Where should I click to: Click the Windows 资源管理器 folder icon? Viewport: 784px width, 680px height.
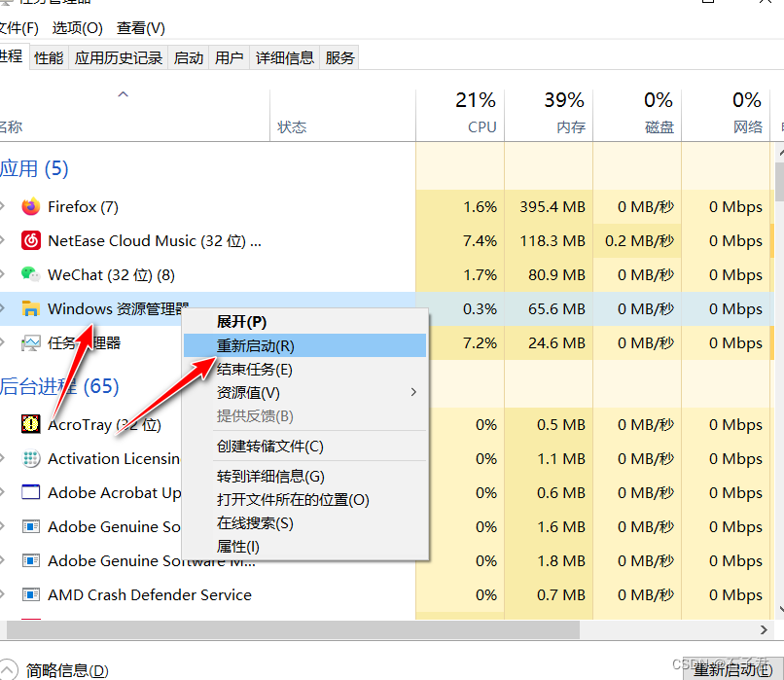tap(30, 308)
